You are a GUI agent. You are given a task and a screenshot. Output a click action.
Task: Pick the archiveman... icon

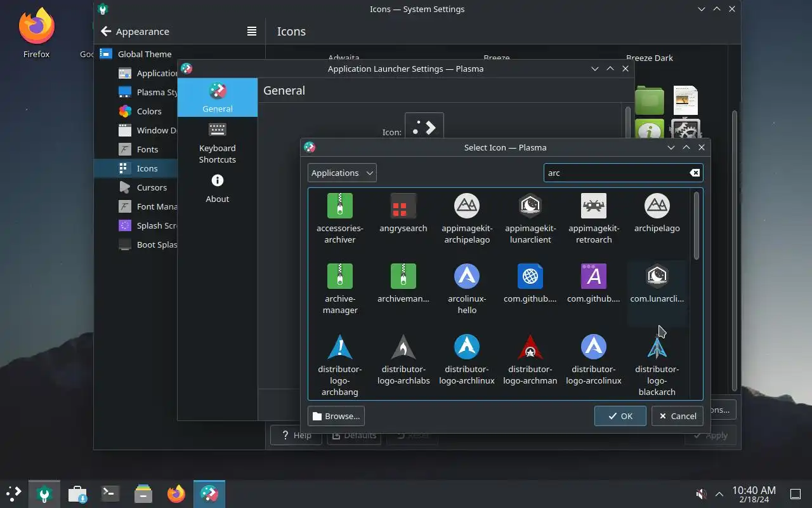[403, 284]
